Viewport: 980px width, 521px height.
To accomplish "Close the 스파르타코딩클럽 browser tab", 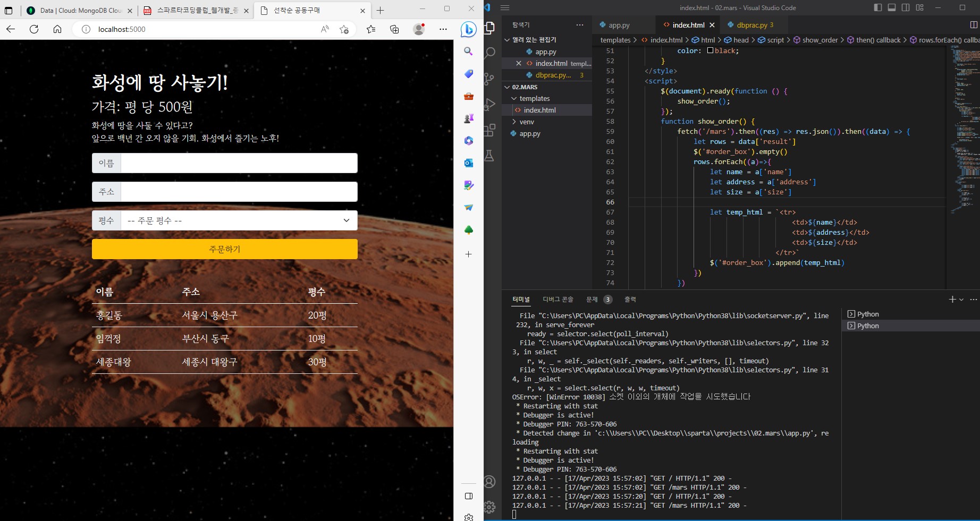I will [x=246, y=11].
